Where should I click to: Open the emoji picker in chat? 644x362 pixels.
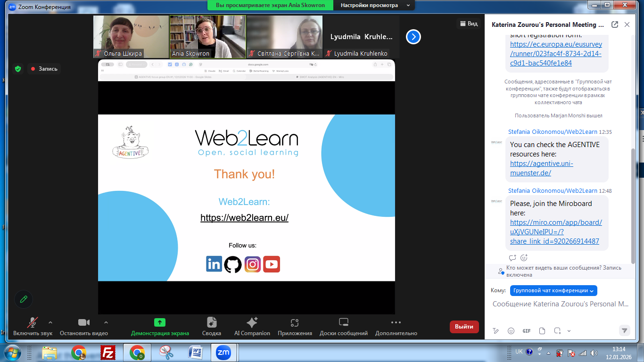tap(511, 331)
